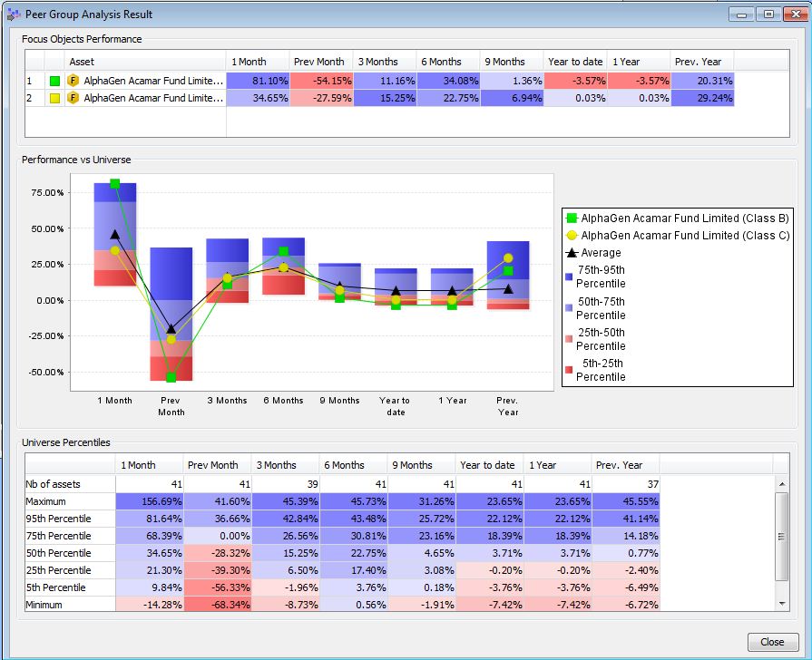
Task: Click the black triangle Average legend marker
Action: tap(572, 253)
